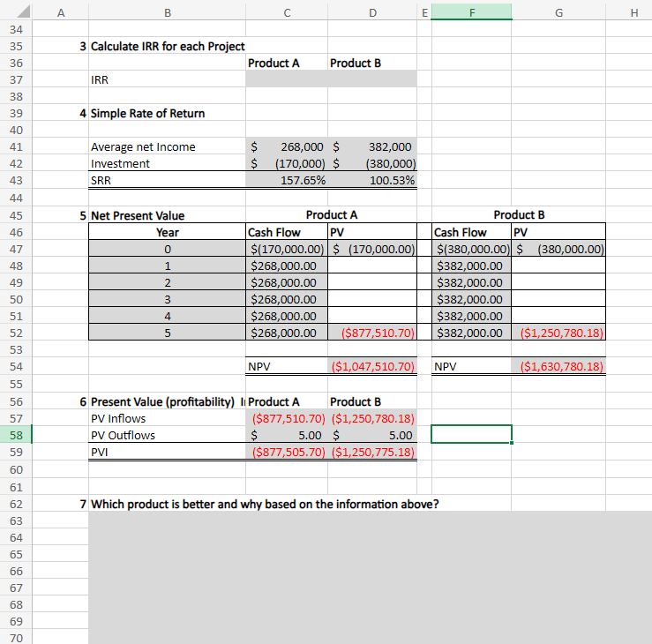This screenshot has height=644, width=652.
Task: Click empty IRR cell for Product B
Action: tap(372, 79)
